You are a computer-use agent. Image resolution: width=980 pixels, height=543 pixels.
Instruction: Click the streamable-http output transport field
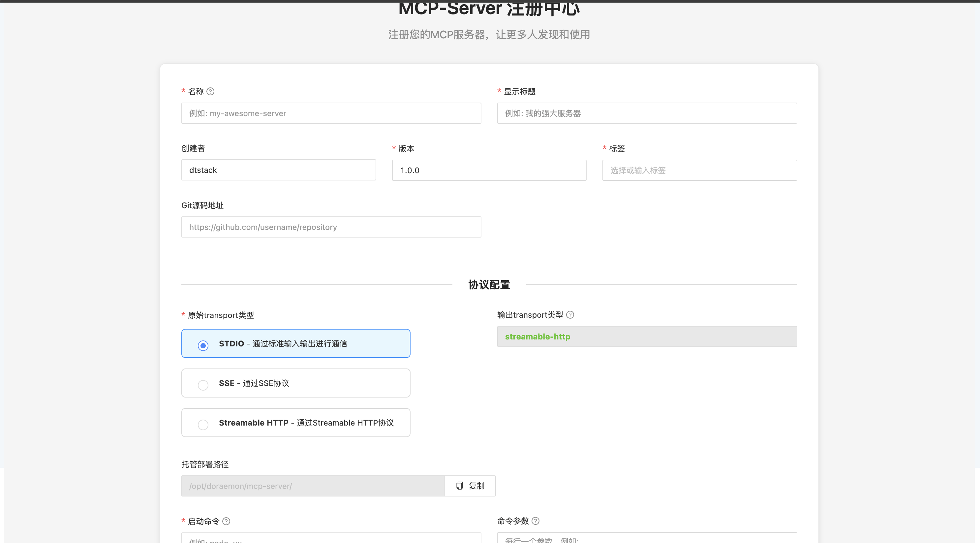[x=647, y=336]
